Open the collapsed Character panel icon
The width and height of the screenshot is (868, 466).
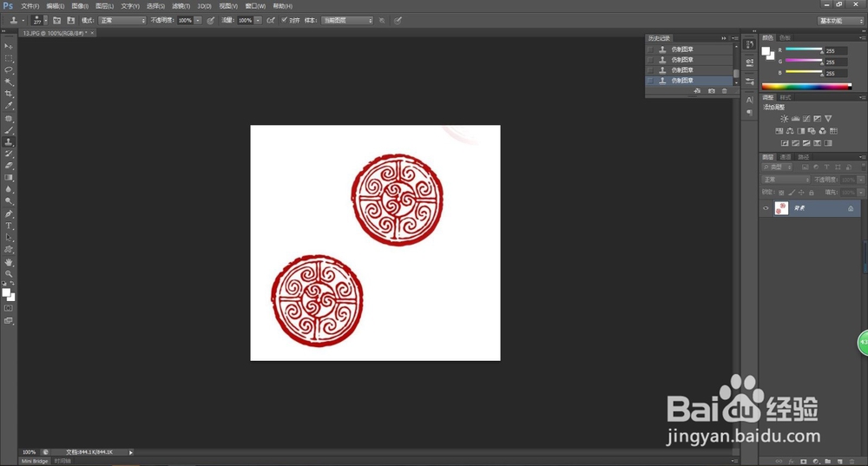point(750,100)
